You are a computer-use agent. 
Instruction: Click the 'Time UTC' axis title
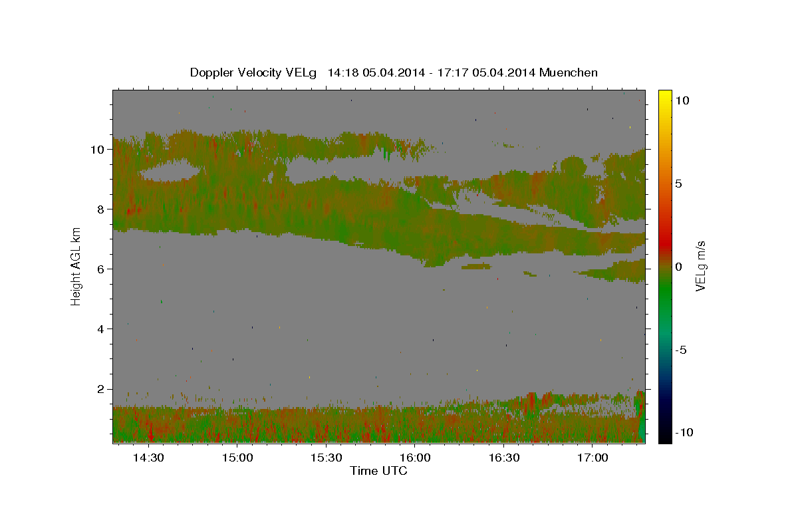click(378, 471)
